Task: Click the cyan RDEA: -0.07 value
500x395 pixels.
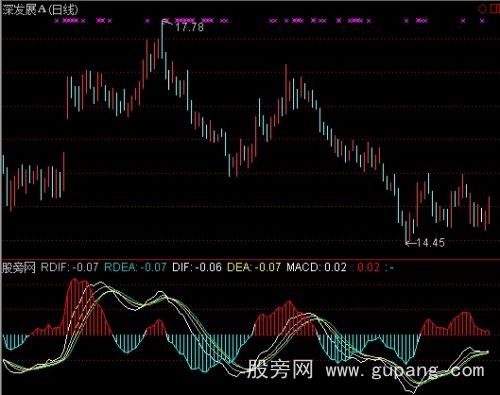Action: (135, 267)
